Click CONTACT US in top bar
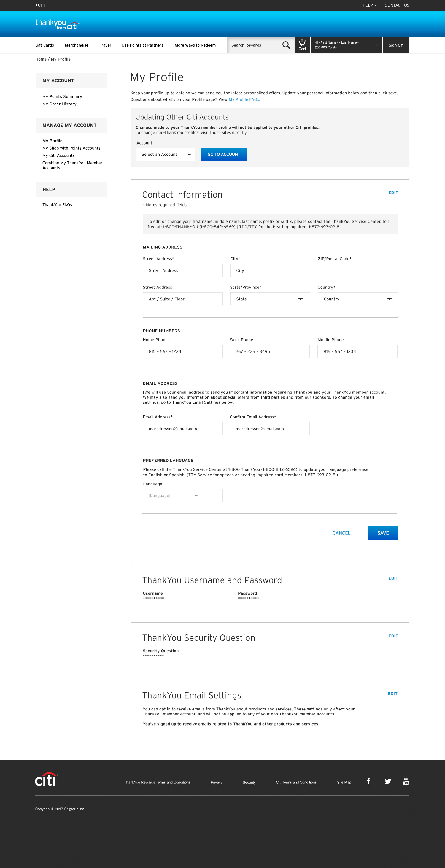 (397, 5)
